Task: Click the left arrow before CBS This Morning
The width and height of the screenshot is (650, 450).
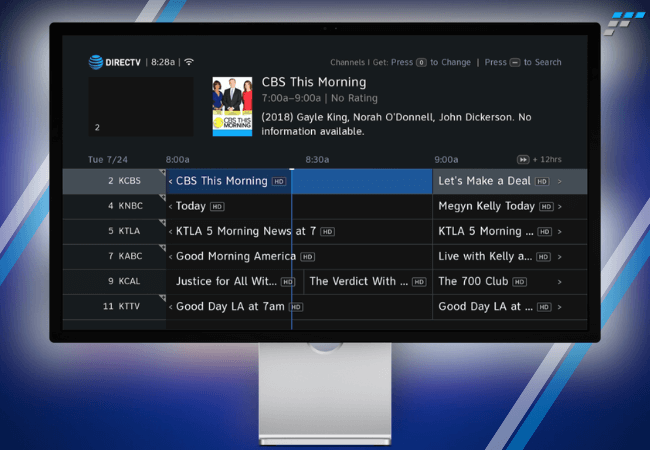Action: coord(170,181)
